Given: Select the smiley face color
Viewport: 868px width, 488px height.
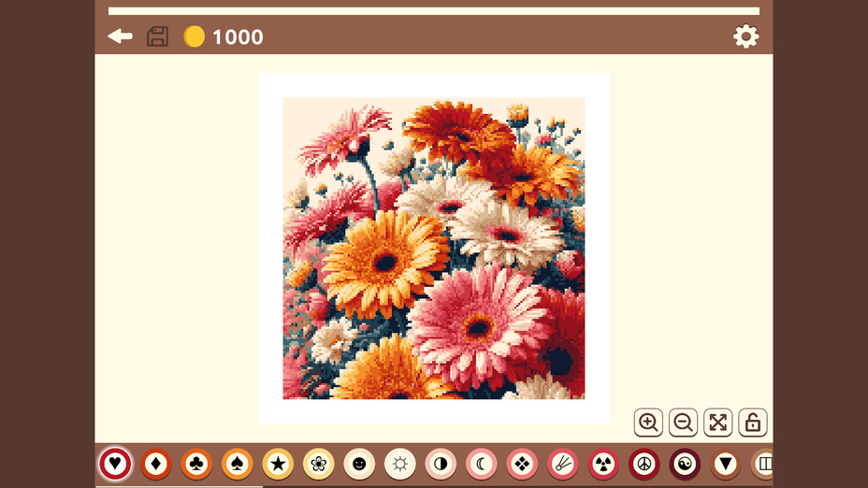Looking at the screenshot, I should point(359,464).
